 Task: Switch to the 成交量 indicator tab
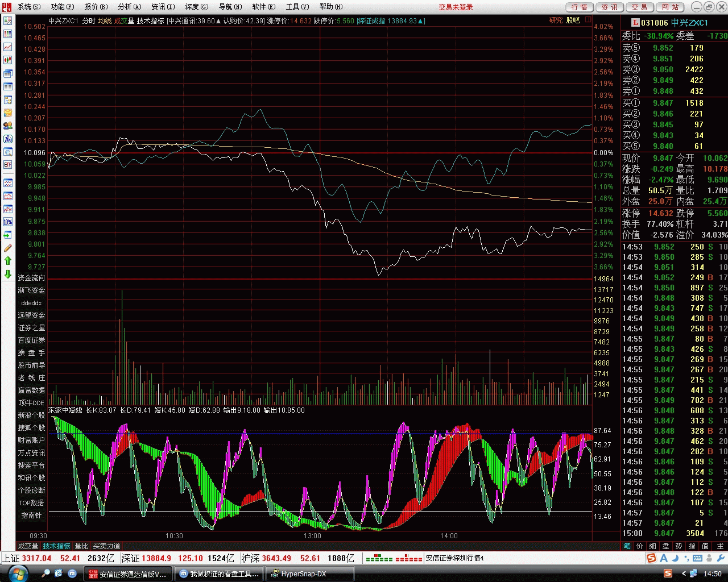(28, 546)
